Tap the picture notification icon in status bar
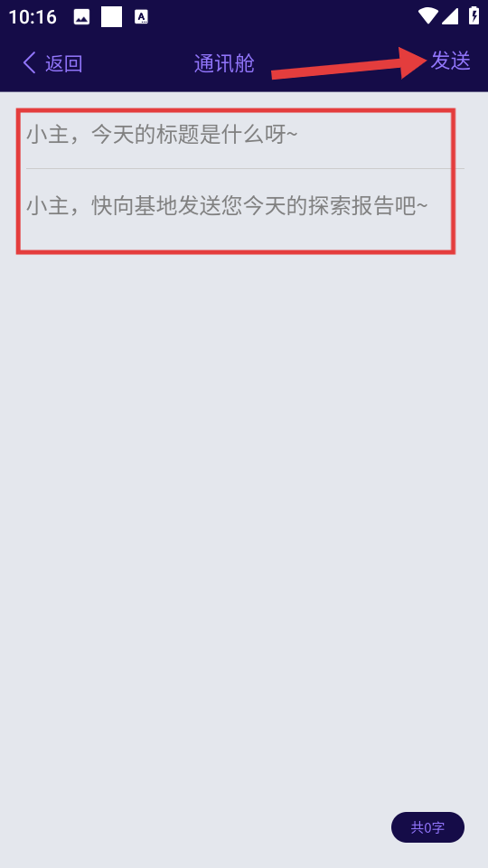 (82, 17)
